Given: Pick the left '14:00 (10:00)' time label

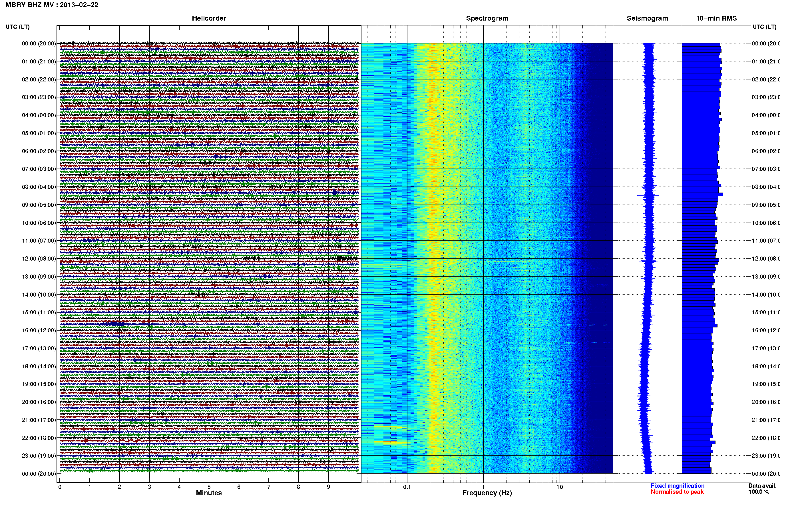Looking at the screenshot, I should [x=39, y=295].
